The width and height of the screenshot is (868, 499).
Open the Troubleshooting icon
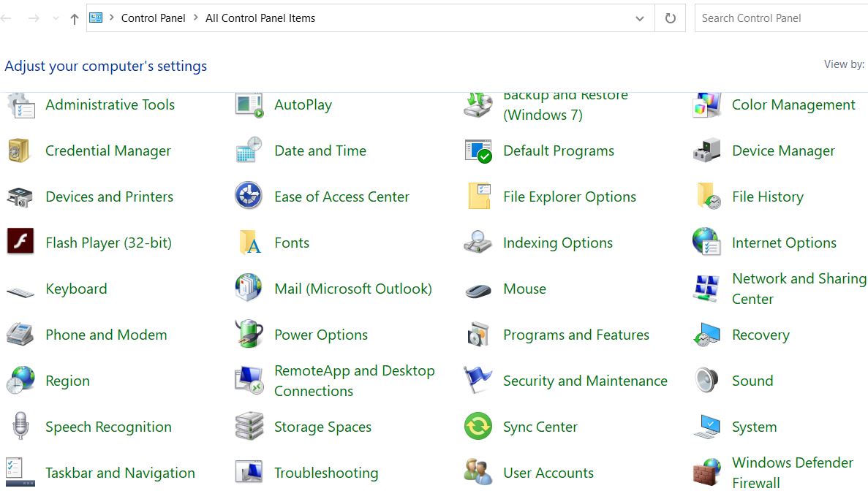[249, 472]
